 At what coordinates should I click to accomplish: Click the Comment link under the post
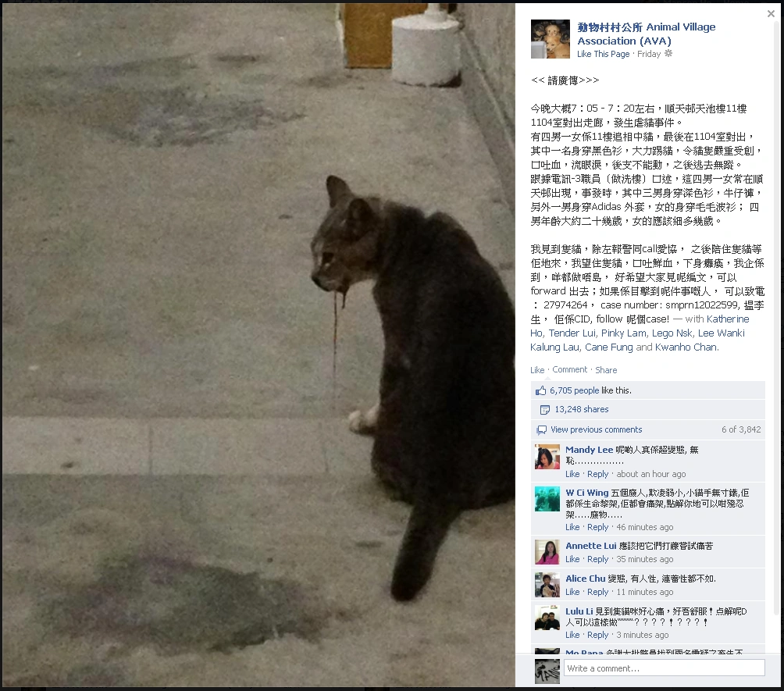pyautogui.click(x=569, y=369)
